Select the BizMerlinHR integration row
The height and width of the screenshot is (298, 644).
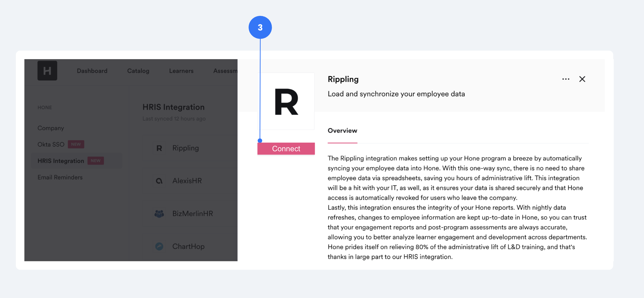coord(190,213)
